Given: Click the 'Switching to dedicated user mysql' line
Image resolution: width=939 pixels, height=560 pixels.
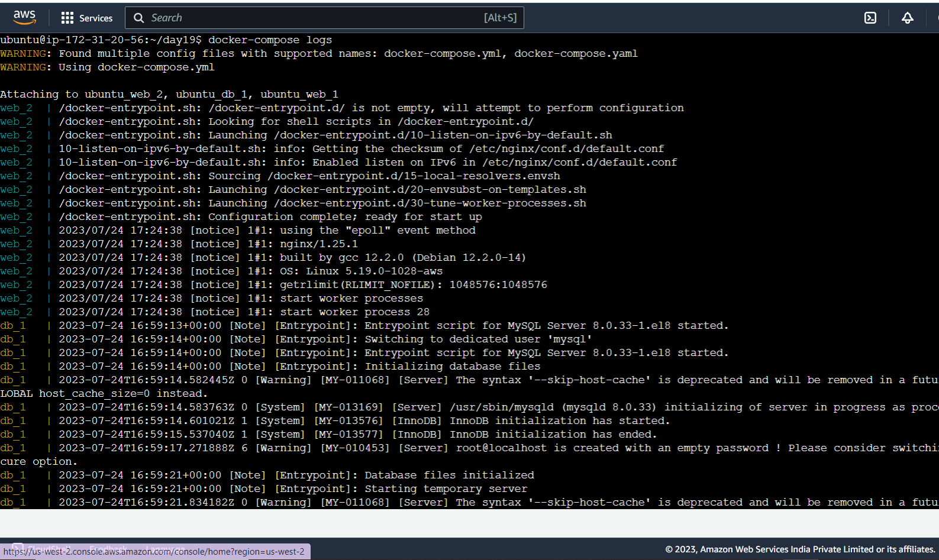Looking at the screenshot, I should [x=296, y=339].
